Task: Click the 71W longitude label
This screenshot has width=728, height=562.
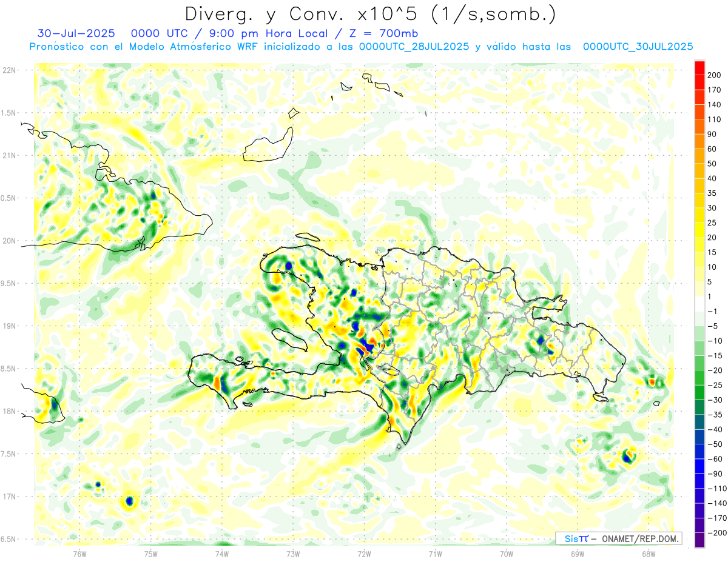Action: tap(435, 554)
